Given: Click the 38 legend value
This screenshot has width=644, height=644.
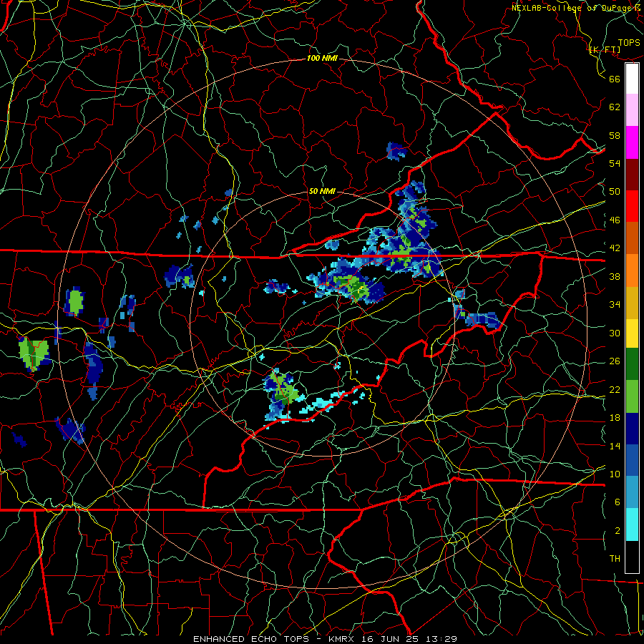Looking at the screenshot, I should point(615,276).
